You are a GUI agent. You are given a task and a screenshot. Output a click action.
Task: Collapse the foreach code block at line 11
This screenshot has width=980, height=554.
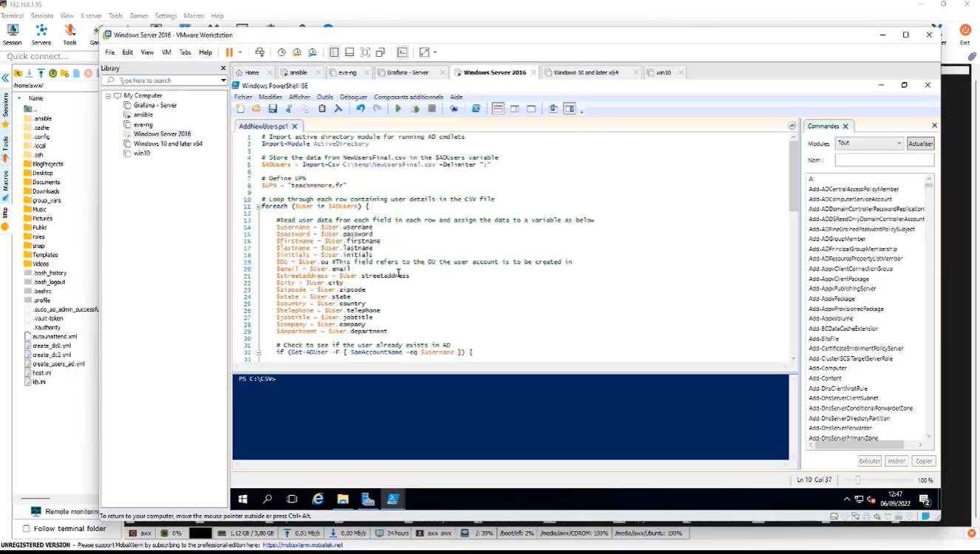258,206
